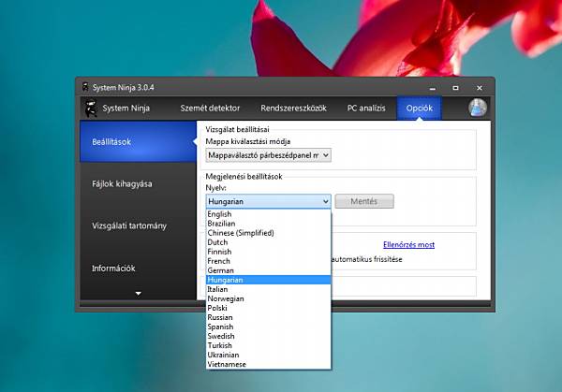Choose Turkish from language list

click(x=269, y=345)
